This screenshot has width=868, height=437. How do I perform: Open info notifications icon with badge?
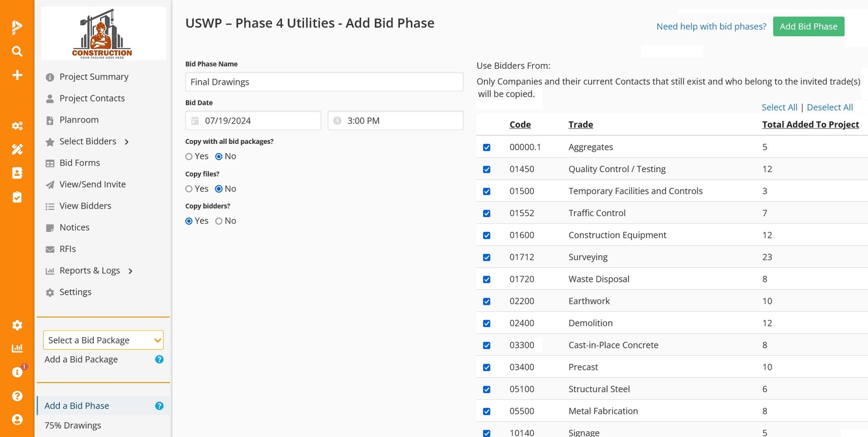pos(18,372)
